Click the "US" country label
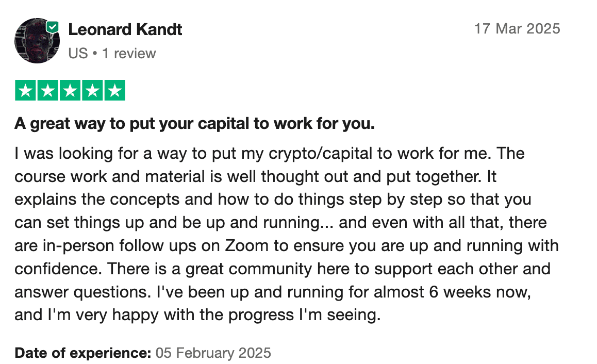Image resolution: width=597 pixels, height=364 pixels. click(78, 53)
